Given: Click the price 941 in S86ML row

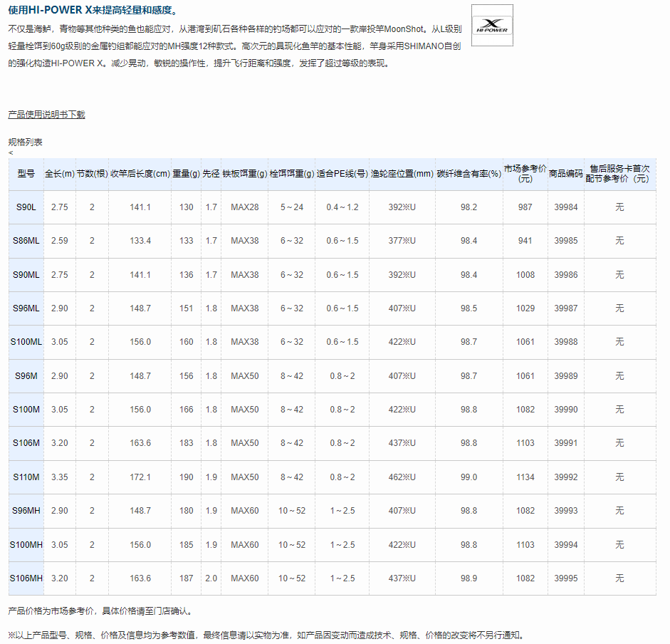Looking at the screenshot, I should [x=525, y=241].
